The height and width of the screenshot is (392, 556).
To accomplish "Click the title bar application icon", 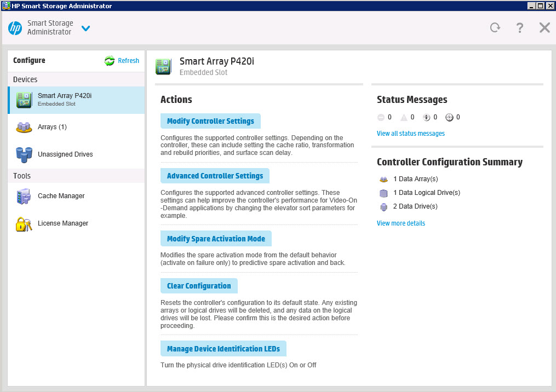I will 6,5.
